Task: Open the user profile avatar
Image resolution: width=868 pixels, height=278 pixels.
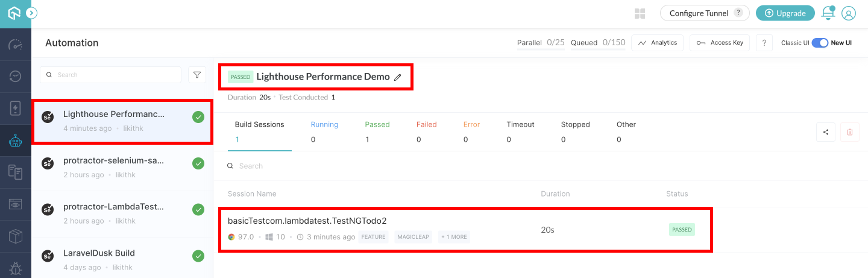Action: pos(849,13)
